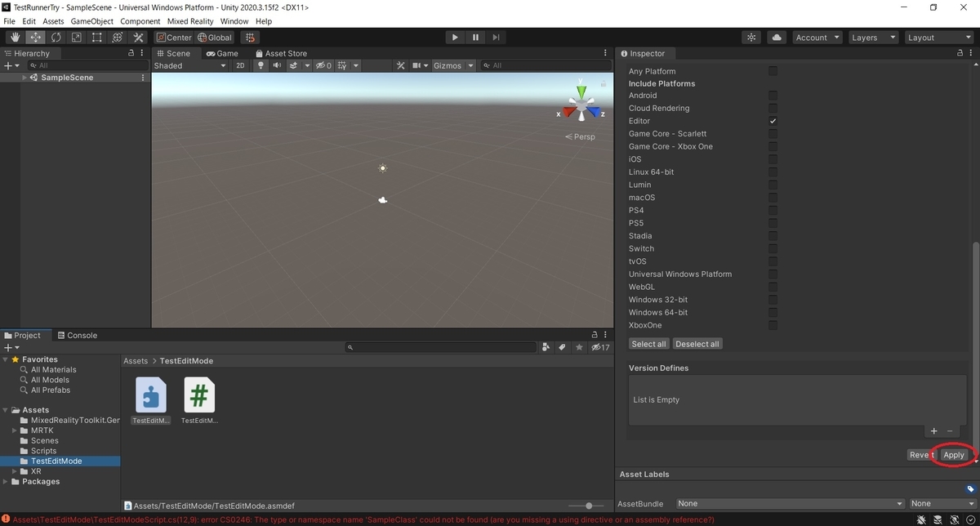The height and width of the screenshot is (526, 980).
Task: Click the Select all platforms button
Action: click(648, 343)
